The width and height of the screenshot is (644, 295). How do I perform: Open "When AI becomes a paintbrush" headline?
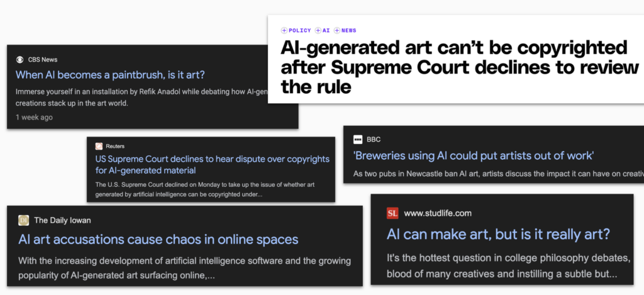point(110,75)
